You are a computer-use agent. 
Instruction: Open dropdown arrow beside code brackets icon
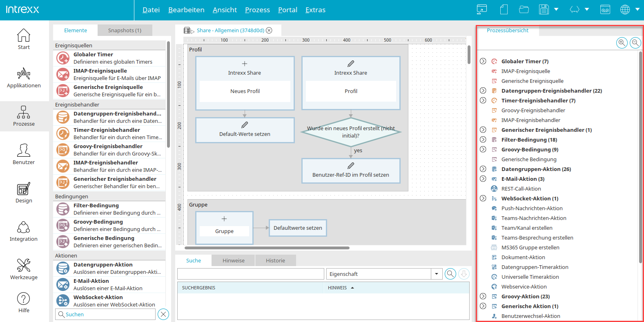pyautogui.click(x=587, y=9)
